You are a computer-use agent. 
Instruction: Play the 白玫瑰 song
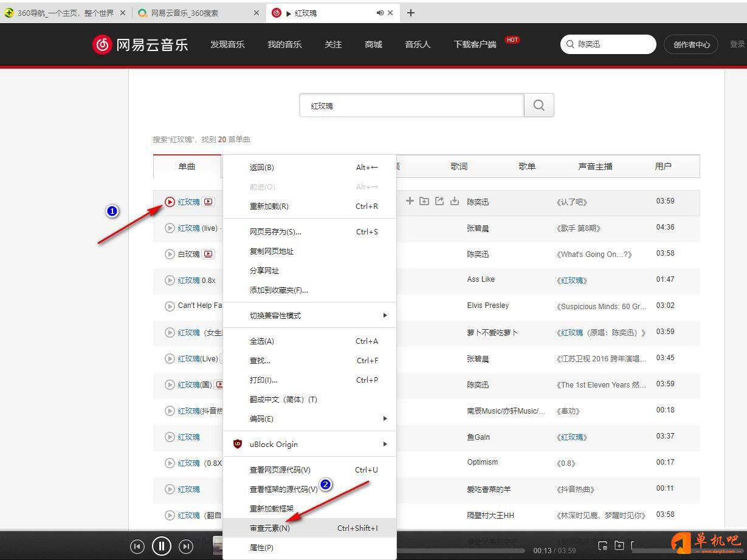click(x=170, y=254)
